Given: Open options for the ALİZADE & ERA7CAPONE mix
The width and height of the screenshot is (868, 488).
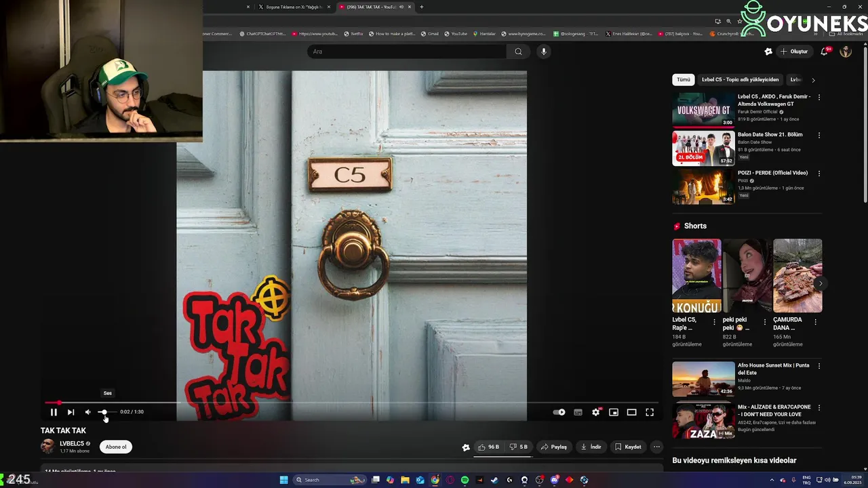Looking at the screenshot, I should 818,408.
